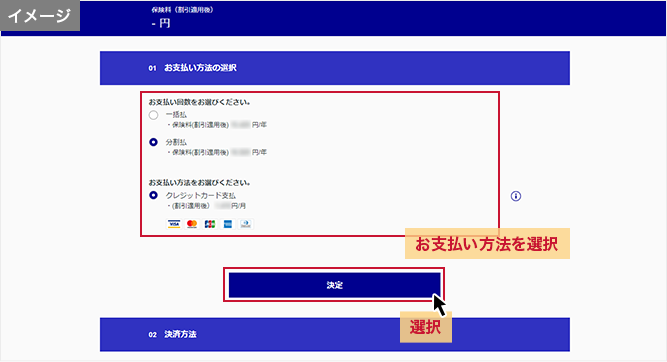Click 保険料（割引適用後） label in top bar
Viewport: 667px width, 362px height.
tap(182, 10)
